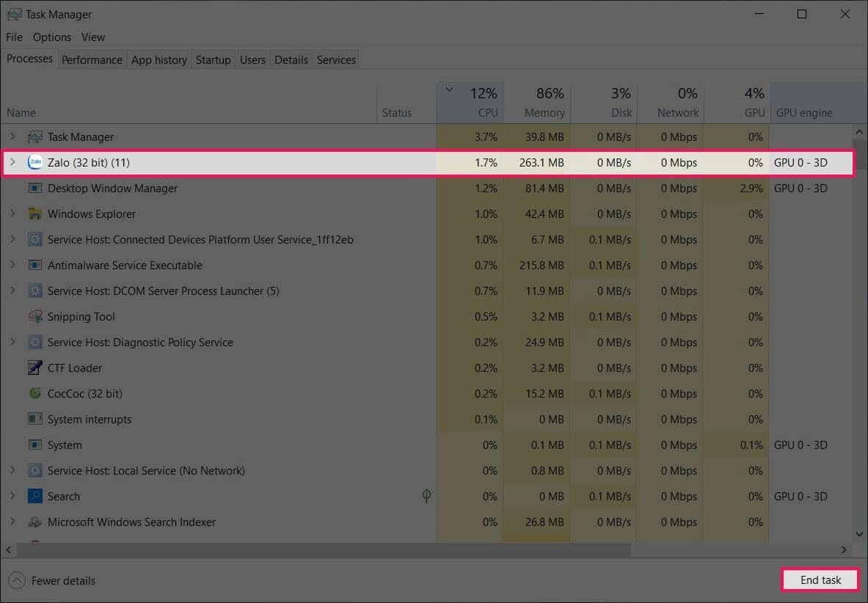Click the End task button
The height and width of the screenshot is (603, 868).
(x=820, y=580)
